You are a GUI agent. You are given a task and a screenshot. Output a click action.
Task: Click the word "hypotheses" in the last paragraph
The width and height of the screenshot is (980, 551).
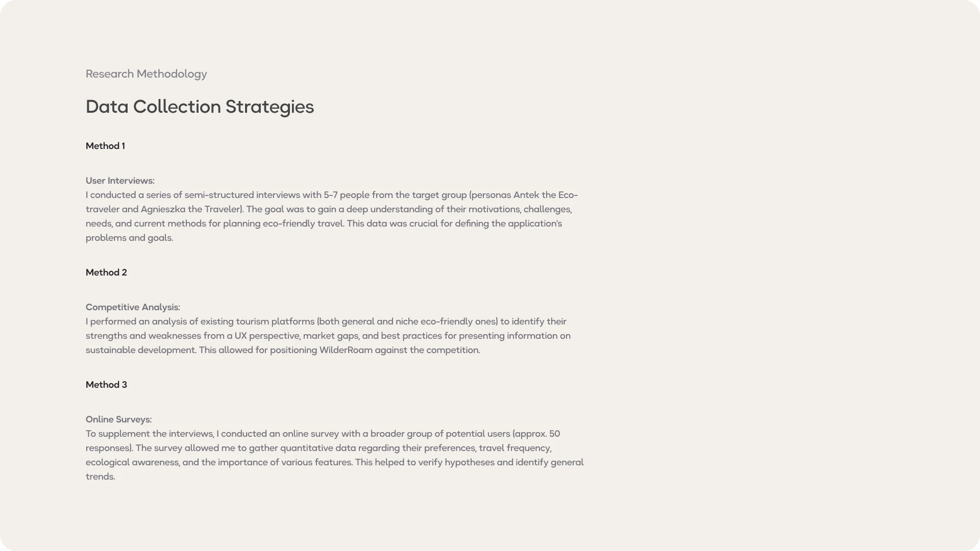470,462
